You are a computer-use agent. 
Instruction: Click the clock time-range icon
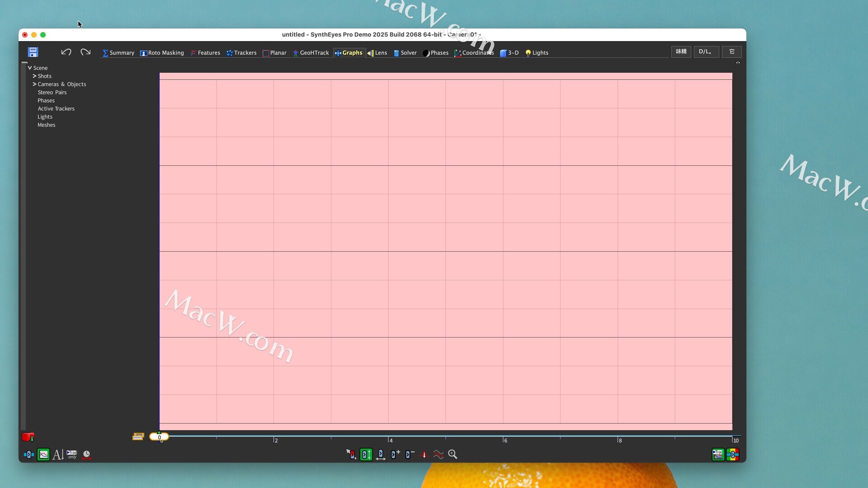point(86,455)
